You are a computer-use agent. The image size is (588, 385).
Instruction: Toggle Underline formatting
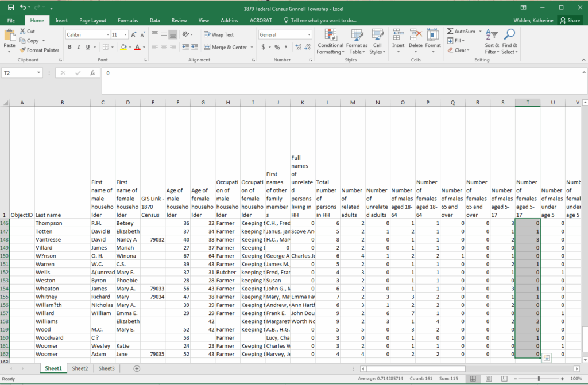click(x=88, y=47)
